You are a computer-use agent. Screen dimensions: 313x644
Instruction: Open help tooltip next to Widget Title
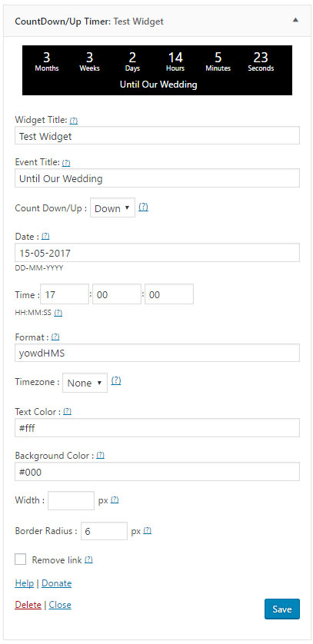coord(74,121)
